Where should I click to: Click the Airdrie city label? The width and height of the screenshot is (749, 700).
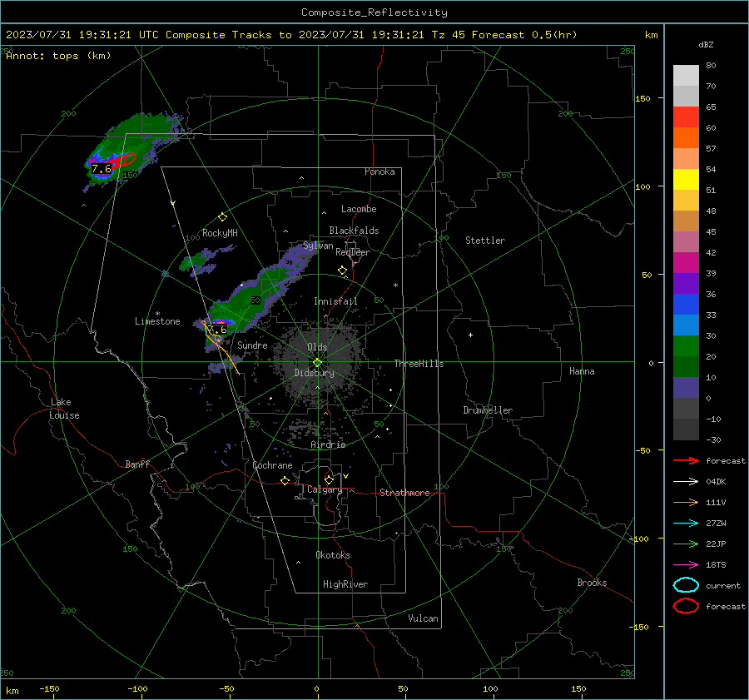click(328, 444)
